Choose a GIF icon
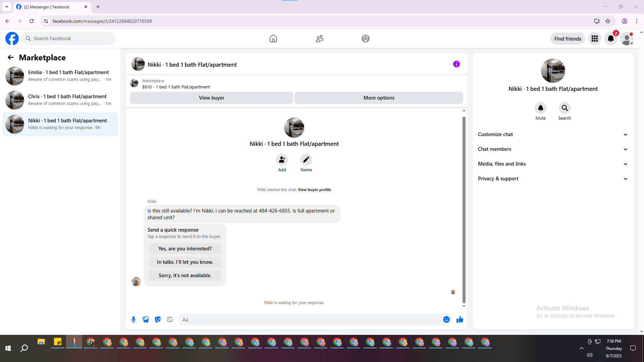Screen dimensions: 644x362 tap(170, 319)
